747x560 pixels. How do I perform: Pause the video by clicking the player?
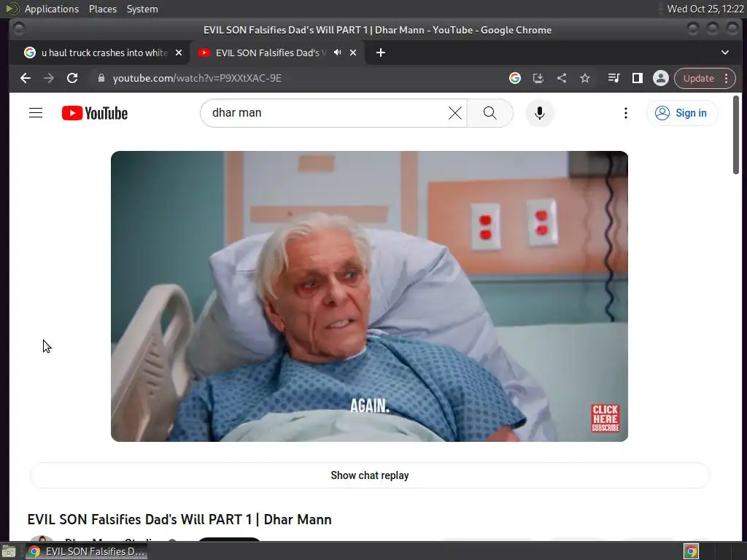[x=369, y=296]
